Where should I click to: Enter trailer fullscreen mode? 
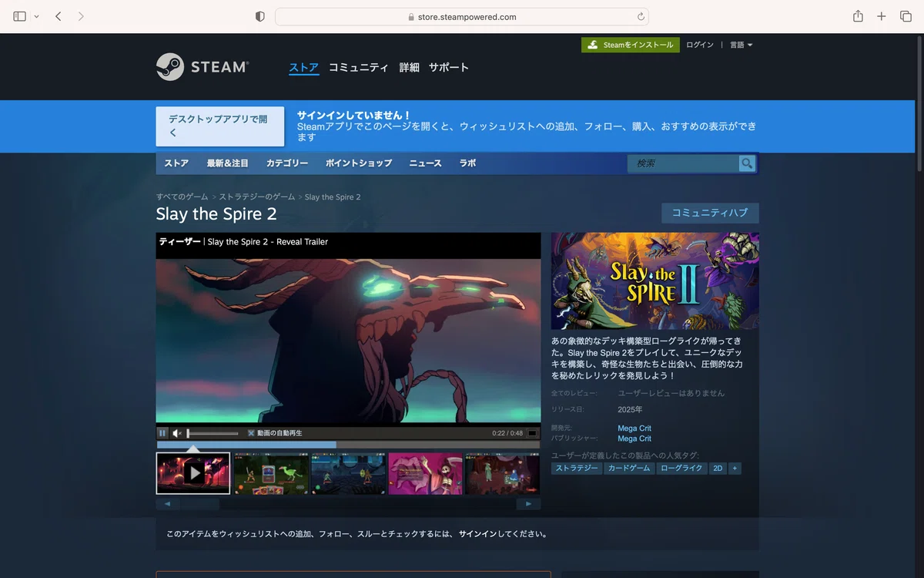[x=532, y=433]
